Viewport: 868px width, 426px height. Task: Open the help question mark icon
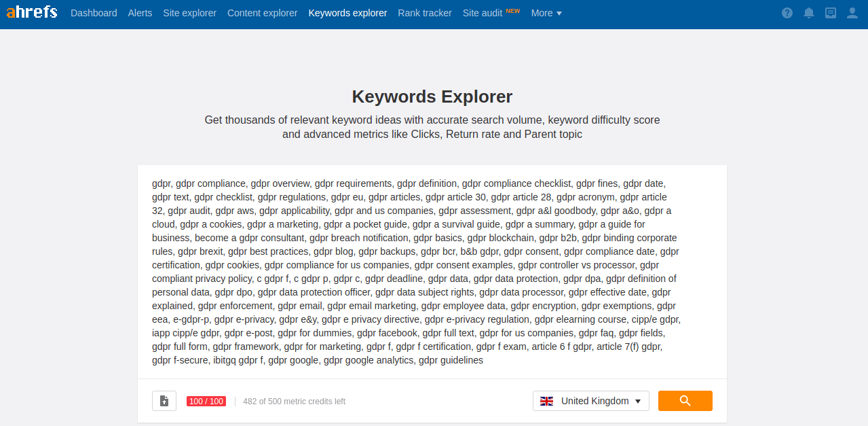(787, 13)
